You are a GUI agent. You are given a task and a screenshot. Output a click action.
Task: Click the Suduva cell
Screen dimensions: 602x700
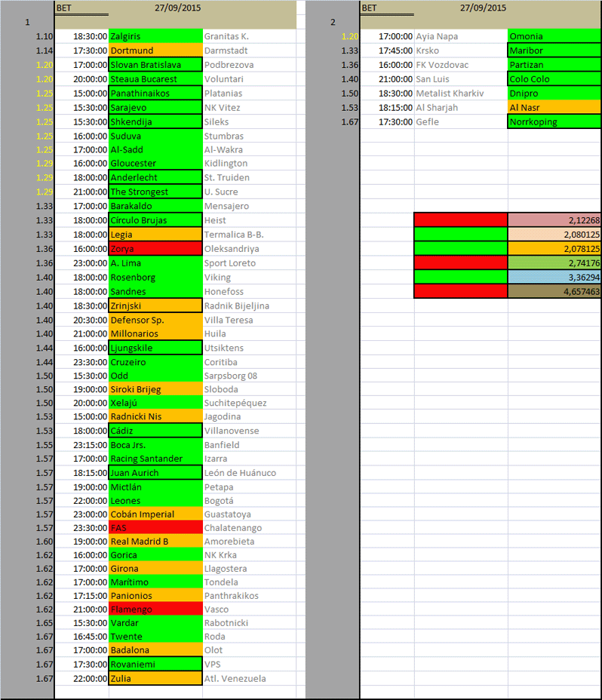pos(155,137)
